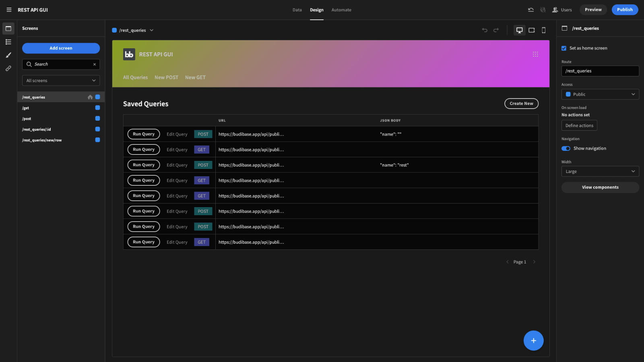Click the blue access swatch for /get screen
644x362 pixels.
click(97, 108)
